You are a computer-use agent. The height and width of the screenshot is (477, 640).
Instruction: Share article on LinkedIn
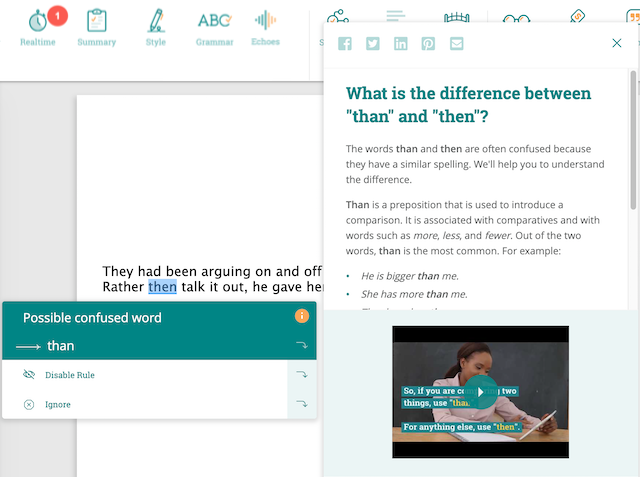400,44
